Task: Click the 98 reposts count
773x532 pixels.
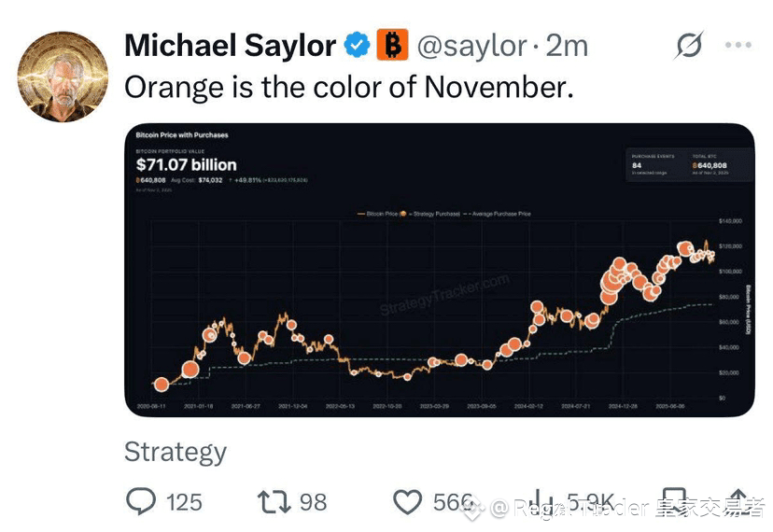Action: [314, 502]
